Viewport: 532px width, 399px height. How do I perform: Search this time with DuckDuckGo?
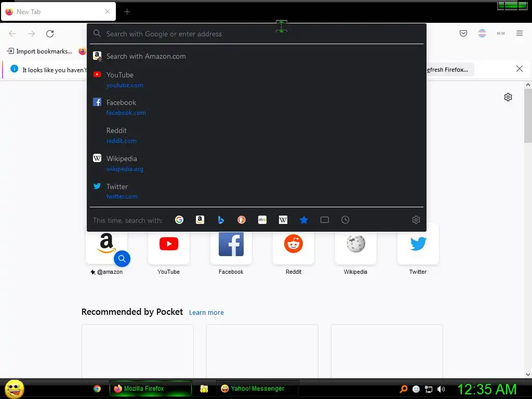coord(242,220)
